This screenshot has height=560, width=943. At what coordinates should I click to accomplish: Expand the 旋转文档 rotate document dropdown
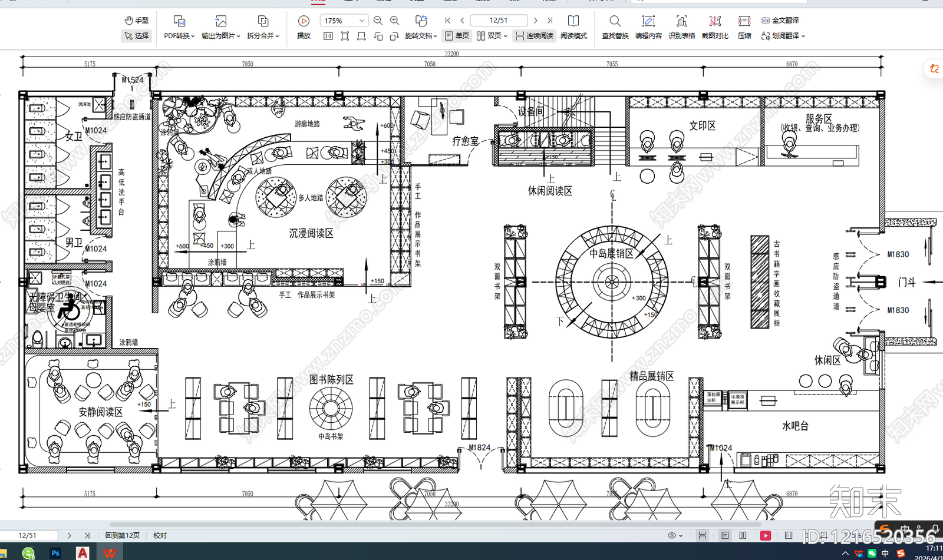point(421,36)
